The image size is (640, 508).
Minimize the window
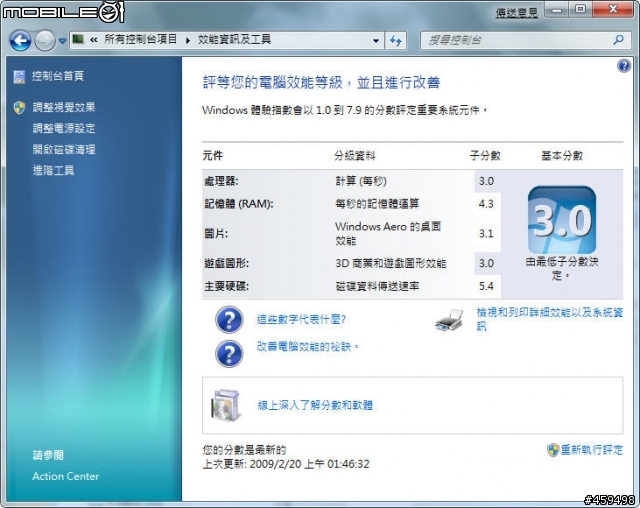coord(557,9)
